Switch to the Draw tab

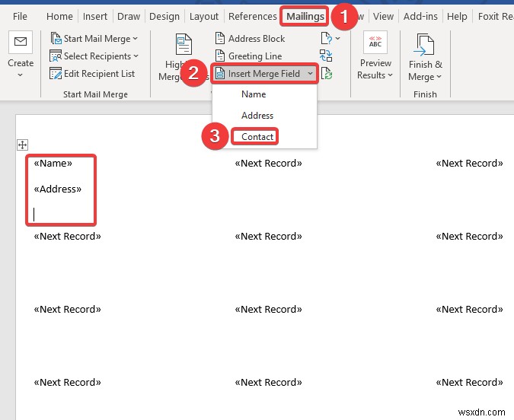point(129,17)
